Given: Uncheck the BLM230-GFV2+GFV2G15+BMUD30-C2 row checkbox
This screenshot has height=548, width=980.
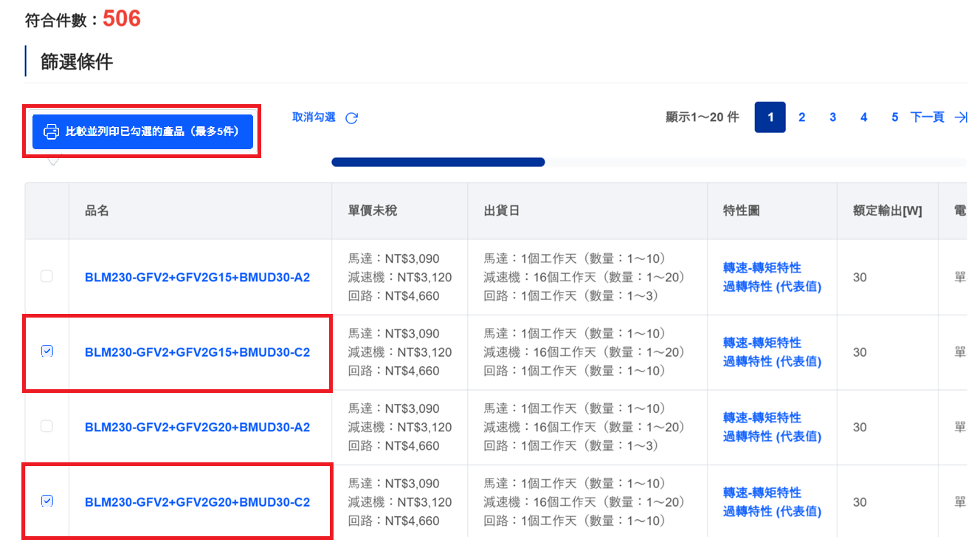Looking at the screenshot, I should pos(46,352).
